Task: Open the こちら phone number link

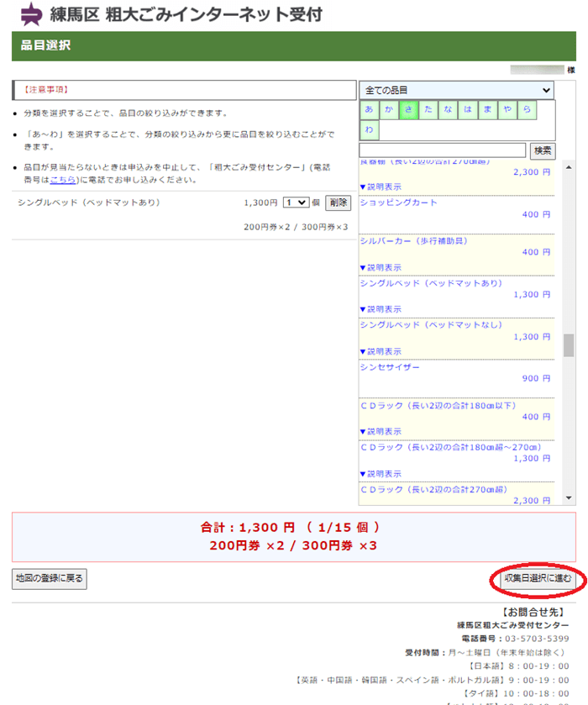Action: (62, 180)
